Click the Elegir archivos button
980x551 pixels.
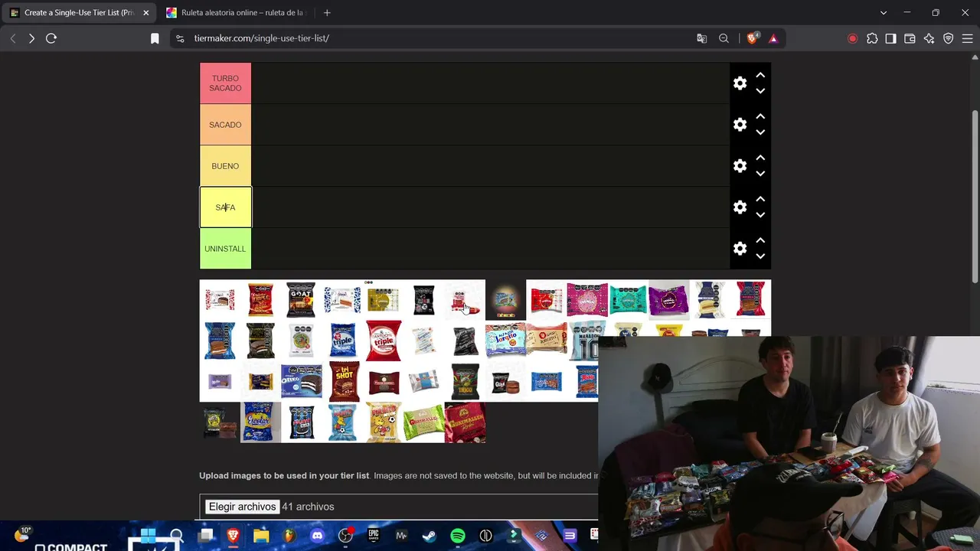[242, 507]
